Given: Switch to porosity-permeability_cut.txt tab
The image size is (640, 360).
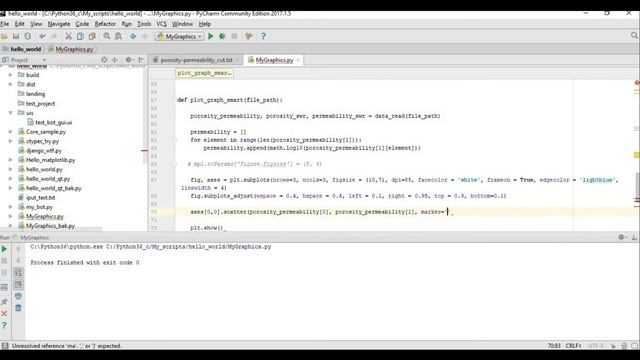Looking at the screenshot, I should tap(196, 60).
